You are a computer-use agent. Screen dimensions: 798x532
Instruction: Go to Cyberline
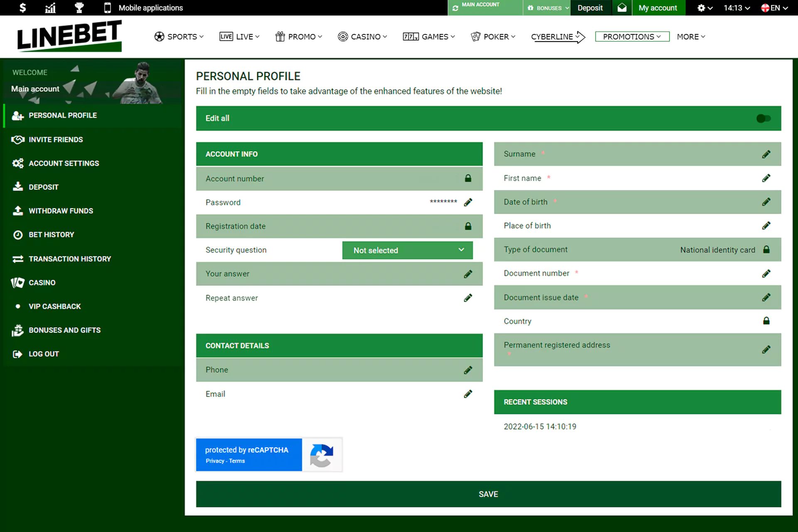(x=558, y=37)
